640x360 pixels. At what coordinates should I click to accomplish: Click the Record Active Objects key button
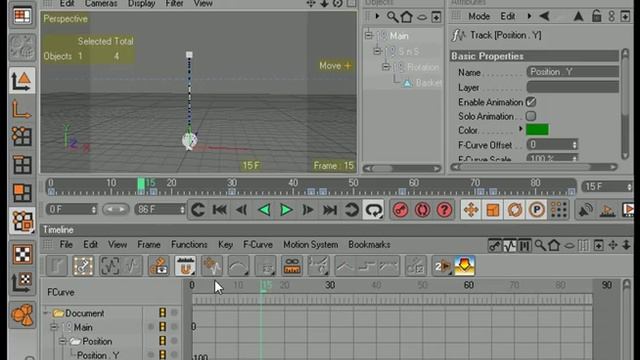click(x=400, y=210)
